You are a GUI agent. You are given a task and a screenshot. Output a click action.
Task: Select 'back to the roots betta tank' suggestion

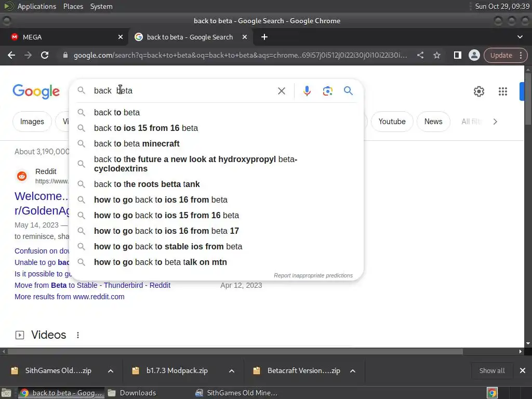(x=217, y=184)
